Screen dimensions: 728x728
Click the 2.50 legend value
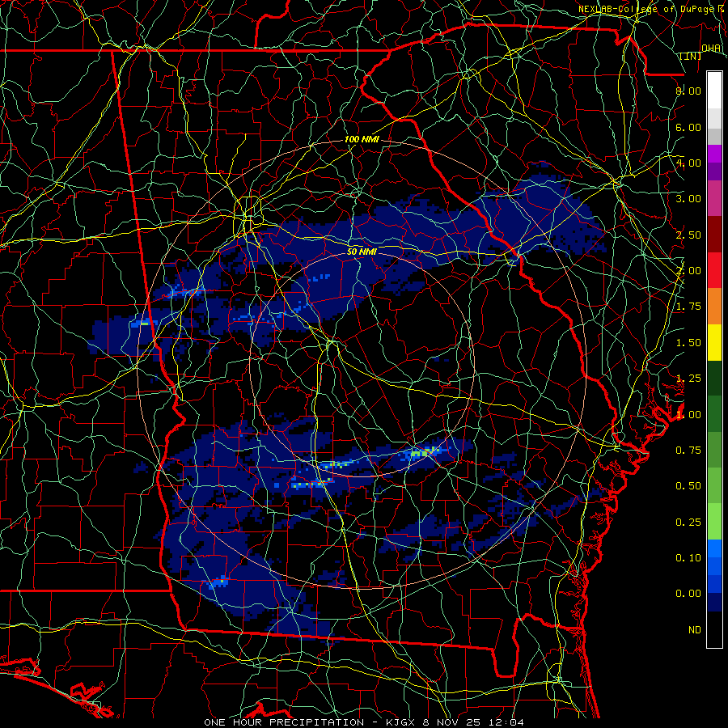(x=688, y=235)
